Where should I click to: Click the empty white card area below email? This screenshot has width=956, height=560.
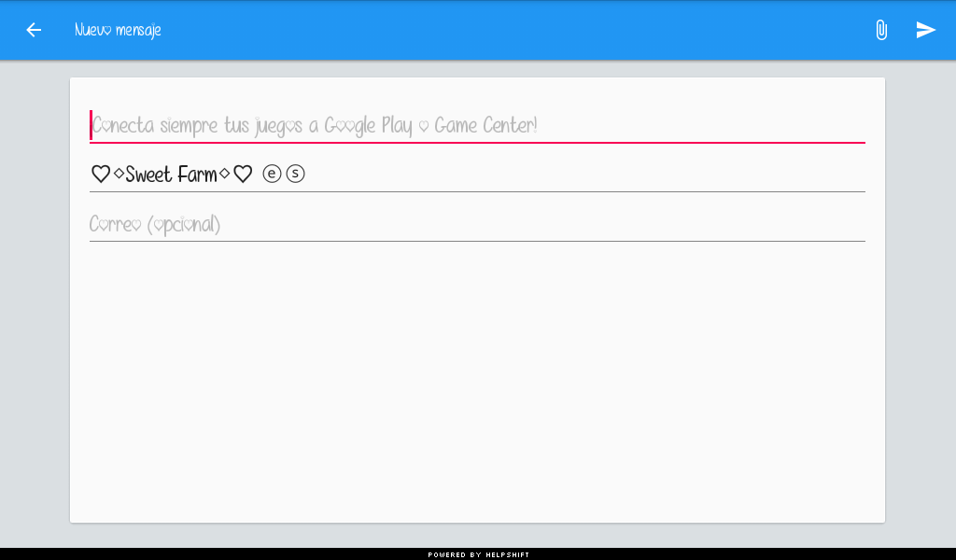(x=477, y=382)
